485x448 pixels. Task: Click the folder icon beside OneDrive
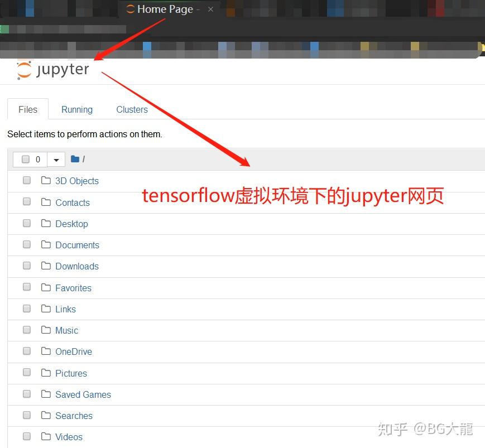46,351
